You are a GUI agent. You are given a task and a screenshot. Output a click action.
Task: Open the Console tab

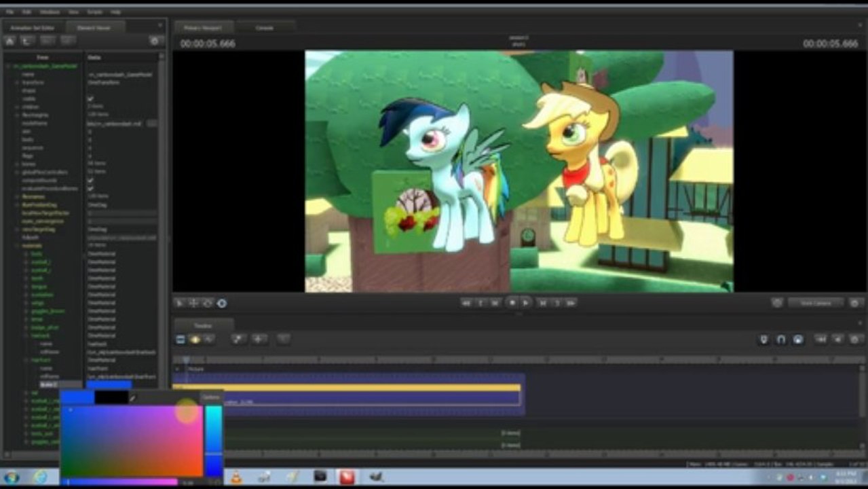[265, 28]
